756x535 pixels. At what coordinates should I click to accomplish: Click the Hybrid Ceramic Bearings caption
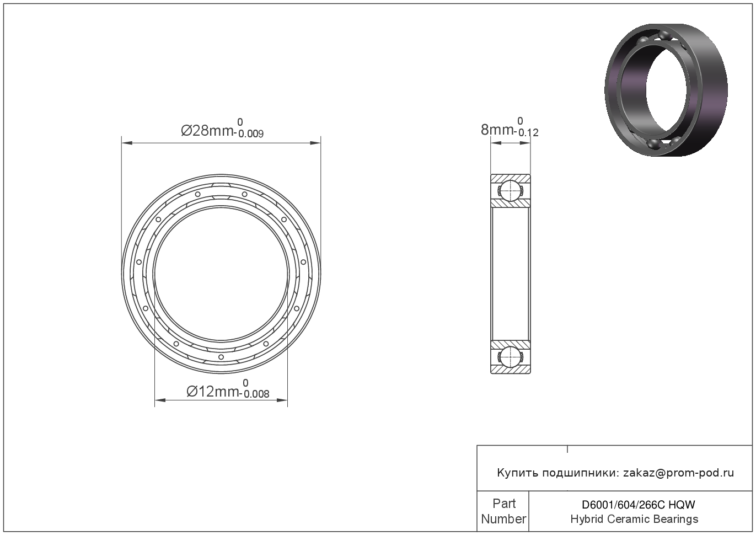coord(634,519)
